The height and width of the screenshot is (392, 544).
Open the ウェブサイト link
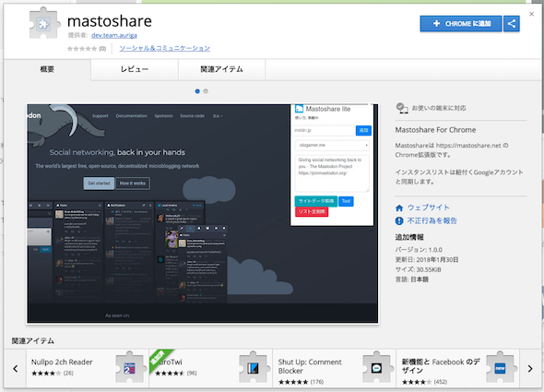click(429, 208)
